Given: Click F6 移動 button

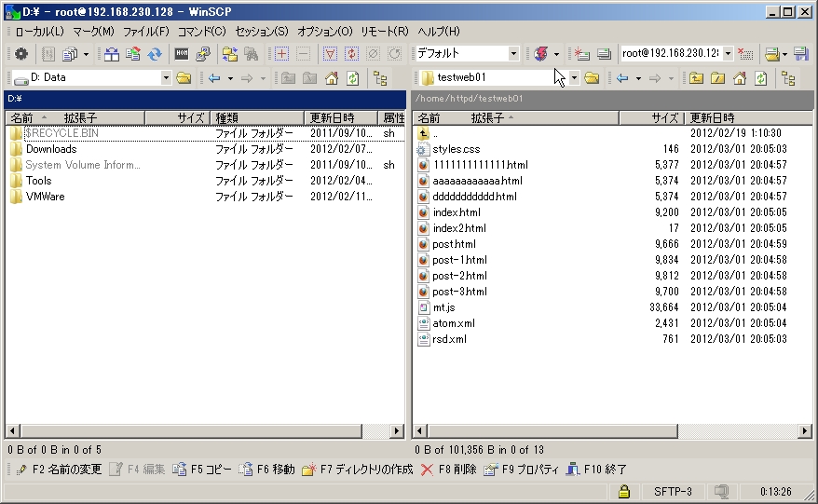Looking at the screenshot, I should [x=266, y=470].
